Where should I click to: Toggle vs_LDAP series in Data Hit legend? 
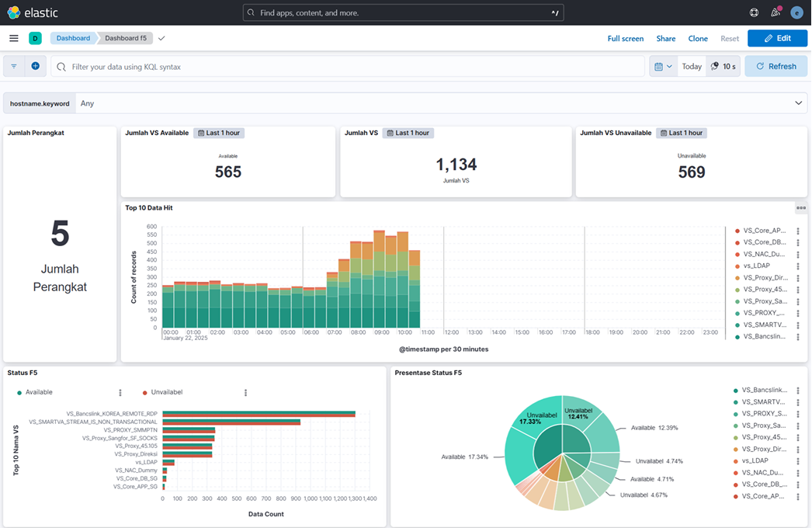756,266
